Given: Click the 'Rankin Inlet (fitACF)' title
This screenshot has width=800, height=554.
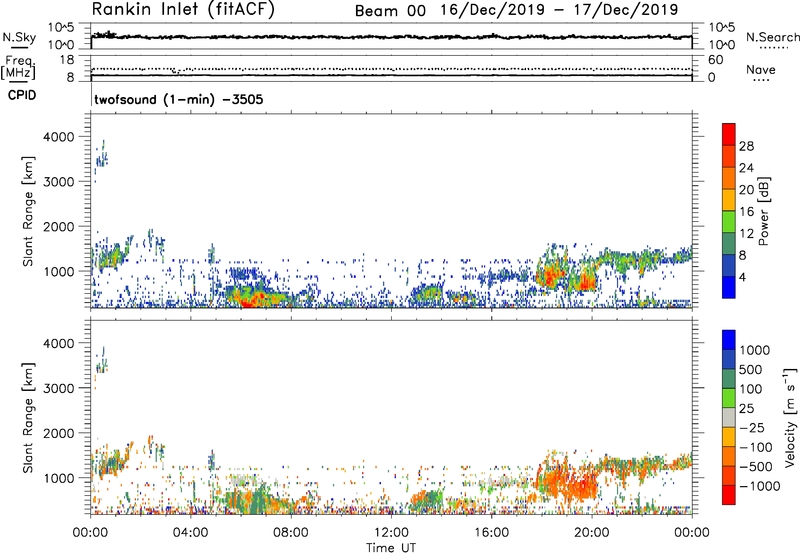Looking at the screenshot, I should coord(183,10).
